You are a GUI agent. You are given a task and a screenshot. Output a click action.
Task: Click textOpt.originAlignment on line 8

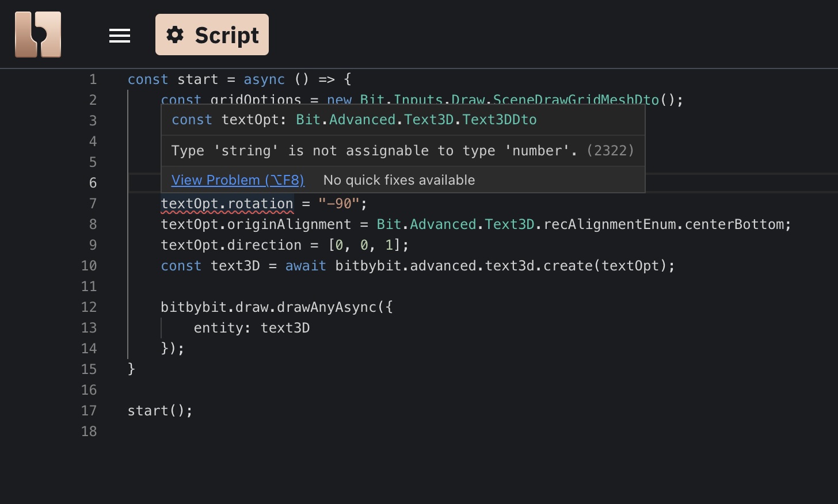coord(256,224)
